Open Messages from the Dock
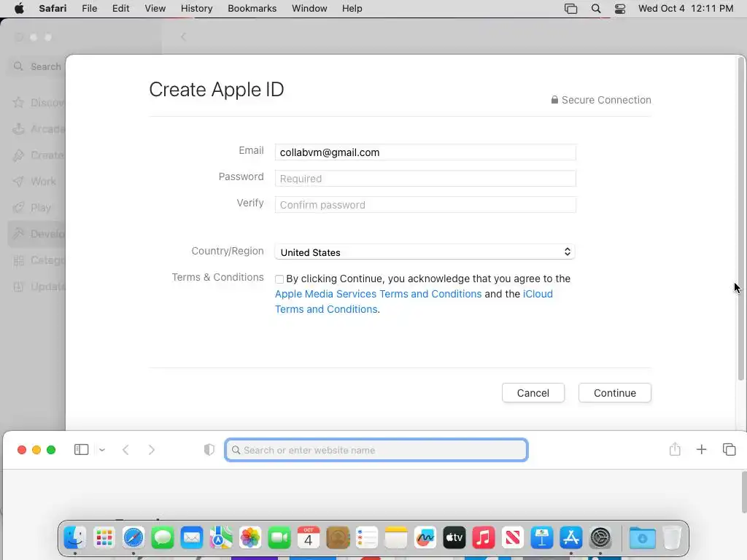Viewport: 747px width, 560px height. 163,538
